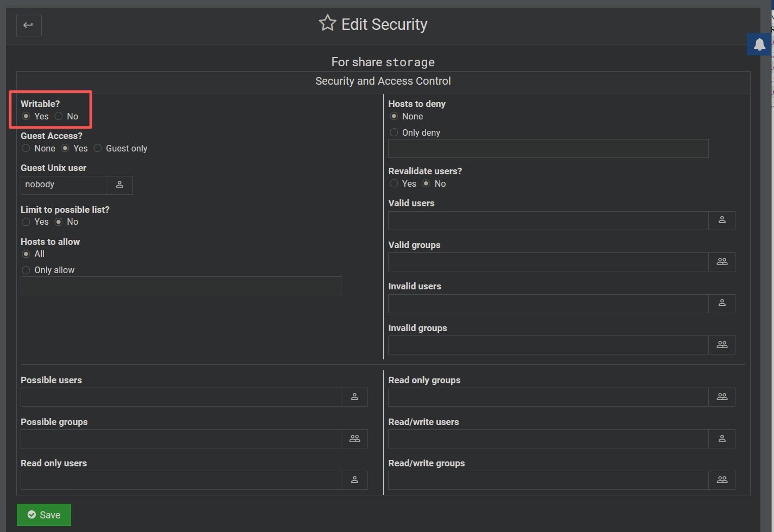Open notifications bell
Screen dimensions: 774x532
pos(759,45)
